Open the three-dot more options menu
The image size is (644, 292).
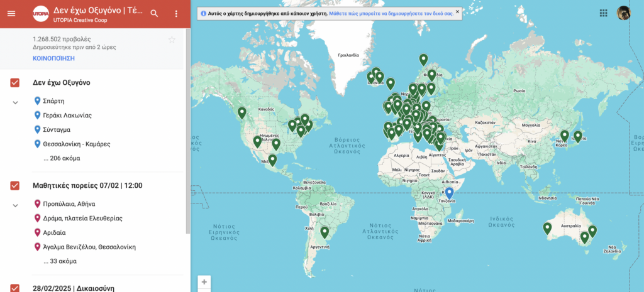pyautogui.click(x=176, y=13)
